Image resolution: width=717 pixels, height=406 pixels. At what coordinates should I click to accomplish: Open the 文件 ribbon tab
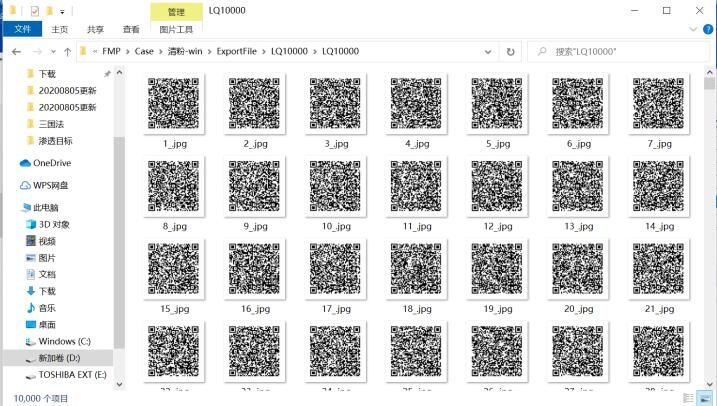click(22, 29)
